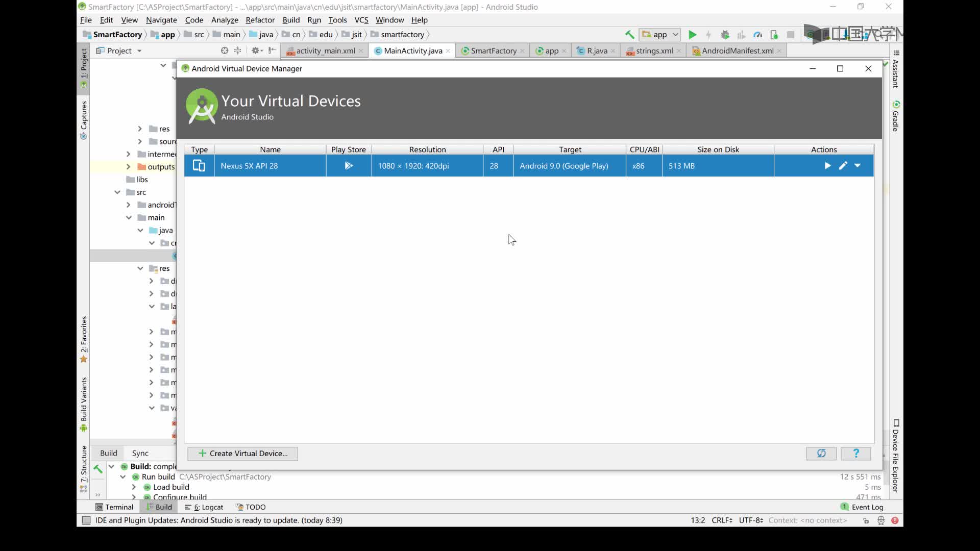The height and width of the screenshot is (551, 980).
Task: Edit the Nexus 5X AVD with pencil icon
Action: (x=843, y=166)
